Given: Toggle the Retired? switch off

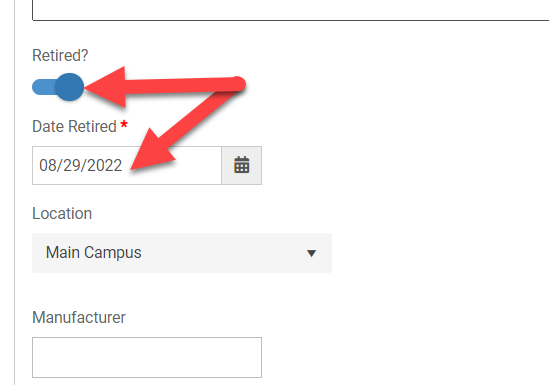Looking at the screenshot, I should 58,87.
